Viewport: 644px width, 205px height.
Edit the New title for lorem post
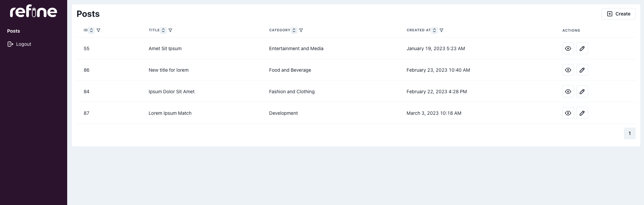tap(582, 70)
